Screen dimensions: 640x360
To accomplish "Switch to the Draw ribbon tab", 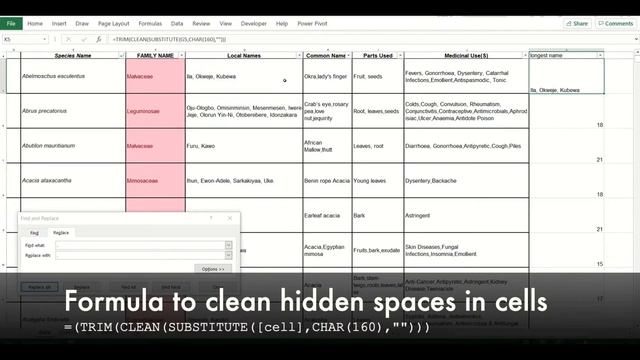I will click(82, 24).
